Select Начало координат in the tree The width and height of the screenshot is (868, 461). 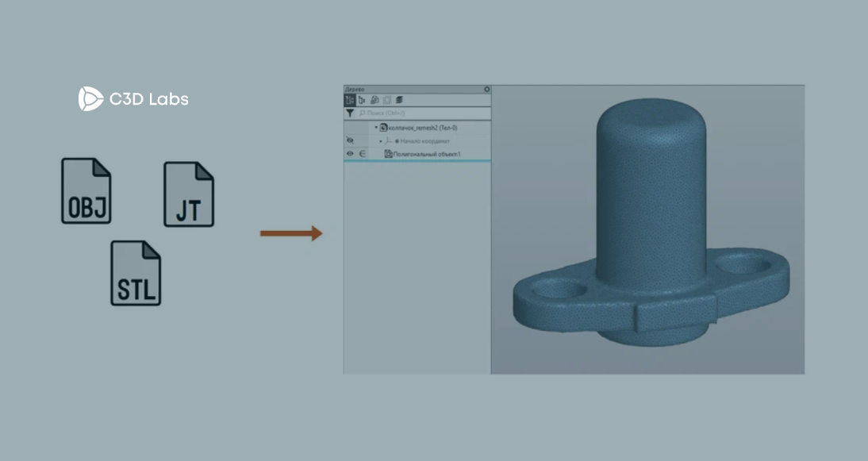click(x=425, y=141)
